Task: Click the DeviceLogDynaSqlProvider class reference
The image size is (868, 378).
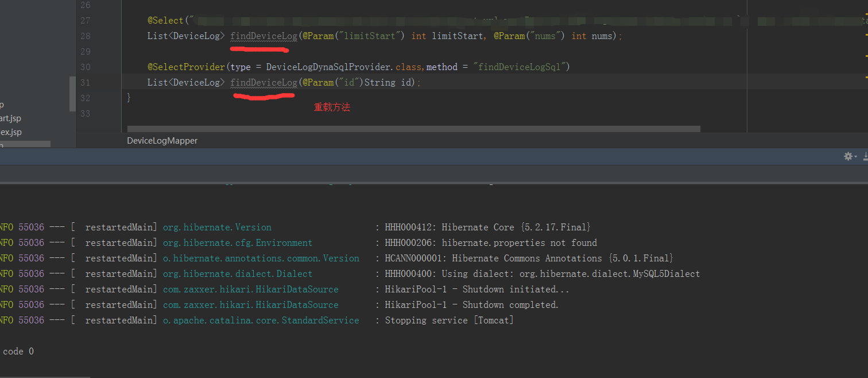Action: [330, 67]
